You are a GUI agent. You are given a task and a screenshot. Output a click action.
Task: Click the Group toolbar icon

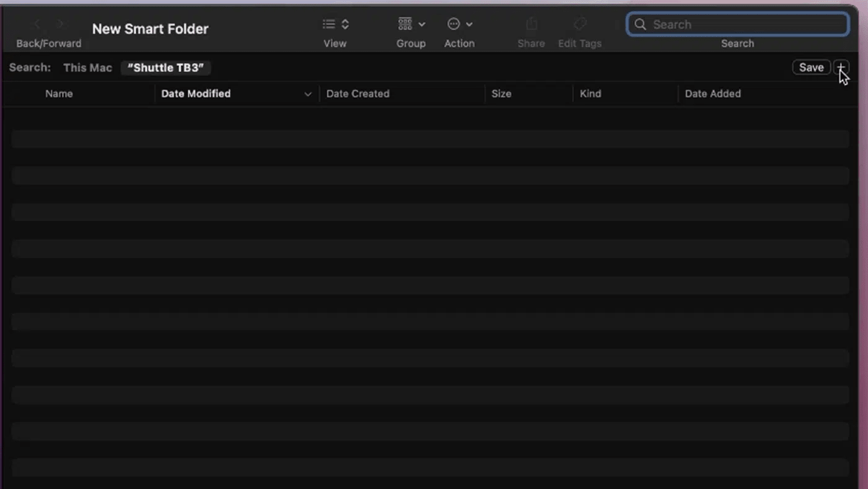pyautogui.click(x=405, y=24)
